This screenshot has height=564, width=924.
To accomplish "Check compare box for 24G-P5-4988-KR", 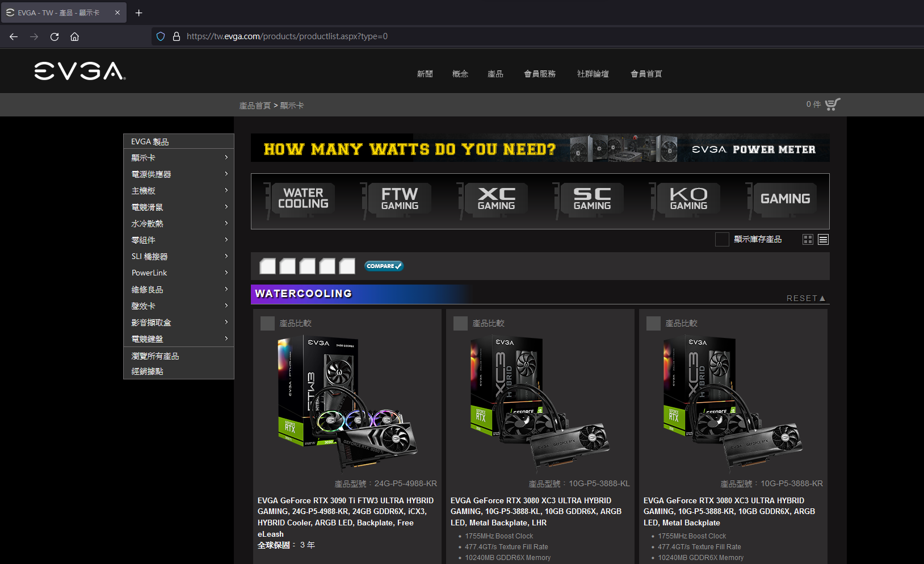I will coord(267,323).
